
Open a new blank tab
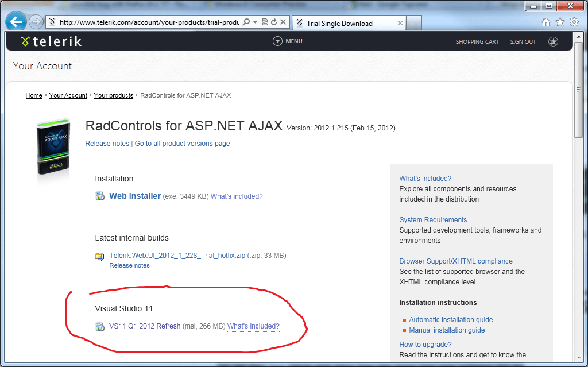414,23
